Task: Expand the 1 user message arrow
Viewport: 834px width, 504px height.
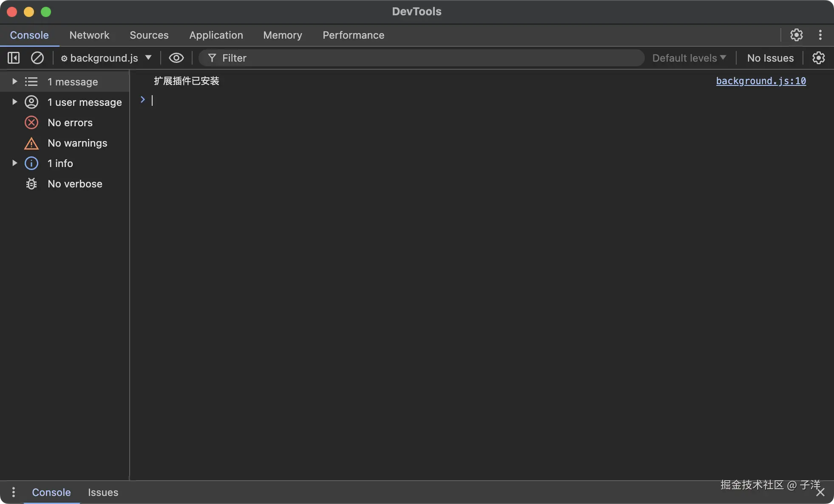Action: (14, 102)
